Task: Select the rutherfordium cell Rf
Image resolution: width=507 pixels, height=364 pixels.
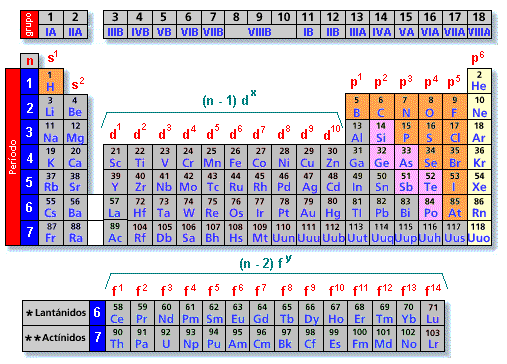Action: coord(140,233)
